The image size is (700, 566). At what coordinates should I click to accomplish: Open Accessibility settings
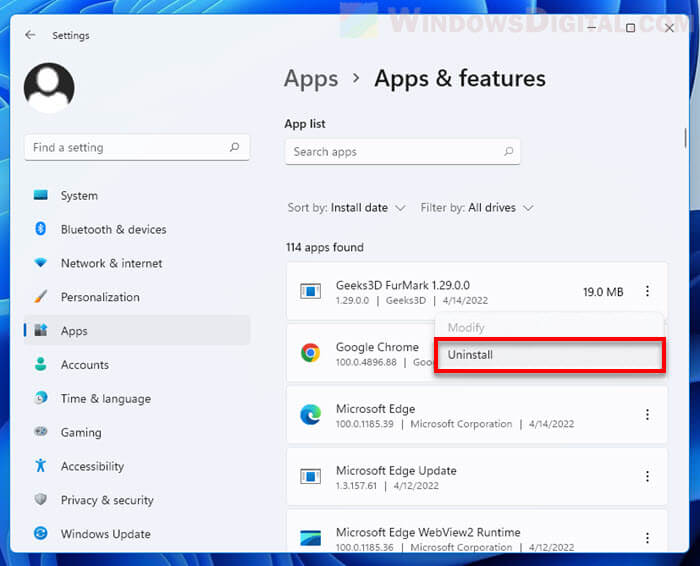click(137, 466)
